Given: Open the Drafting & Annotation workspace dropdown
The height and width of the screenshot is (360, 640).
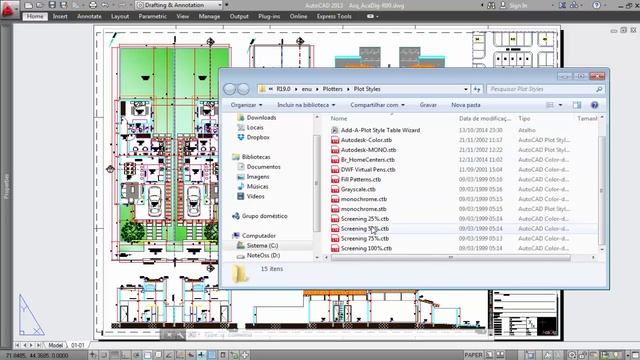Looking at the screenshot, I should pos(179,5).
